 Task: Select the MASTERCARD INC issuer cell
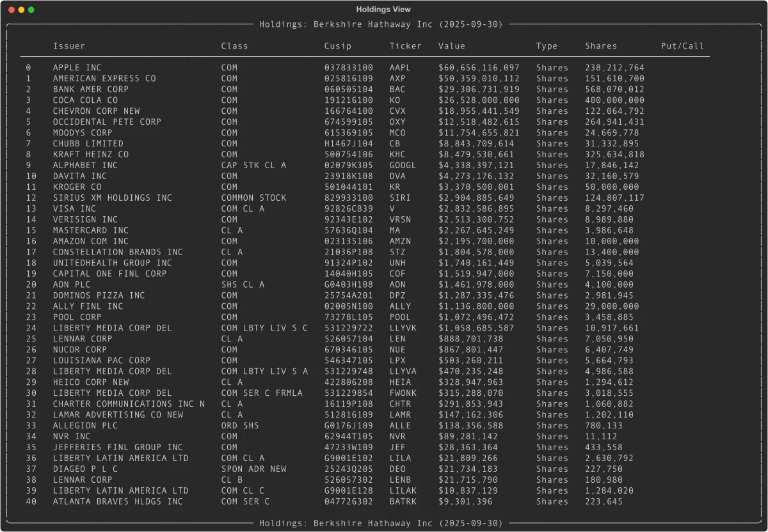coord(91,231)
